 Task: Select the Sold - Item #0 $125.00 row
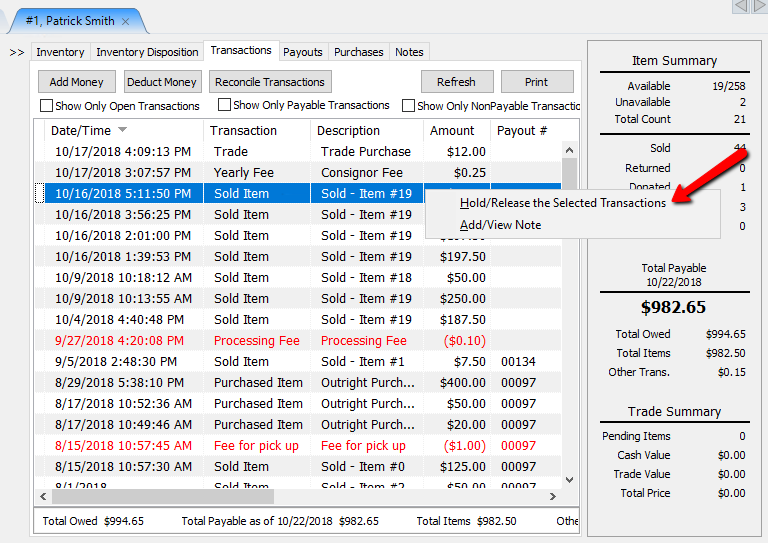[298, 468]
